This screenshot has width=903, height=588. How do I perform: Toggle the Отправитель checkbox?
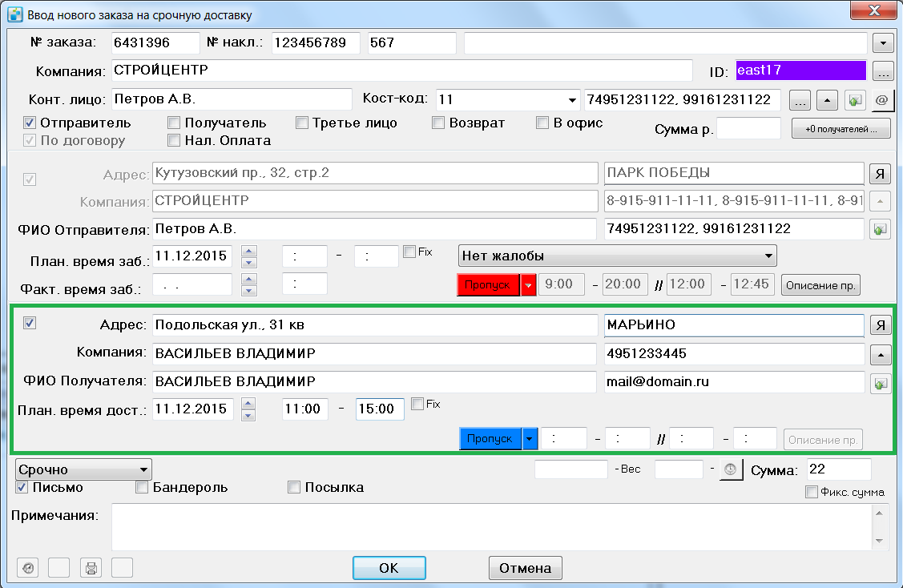pyautogui.click(x=30, y=123)
